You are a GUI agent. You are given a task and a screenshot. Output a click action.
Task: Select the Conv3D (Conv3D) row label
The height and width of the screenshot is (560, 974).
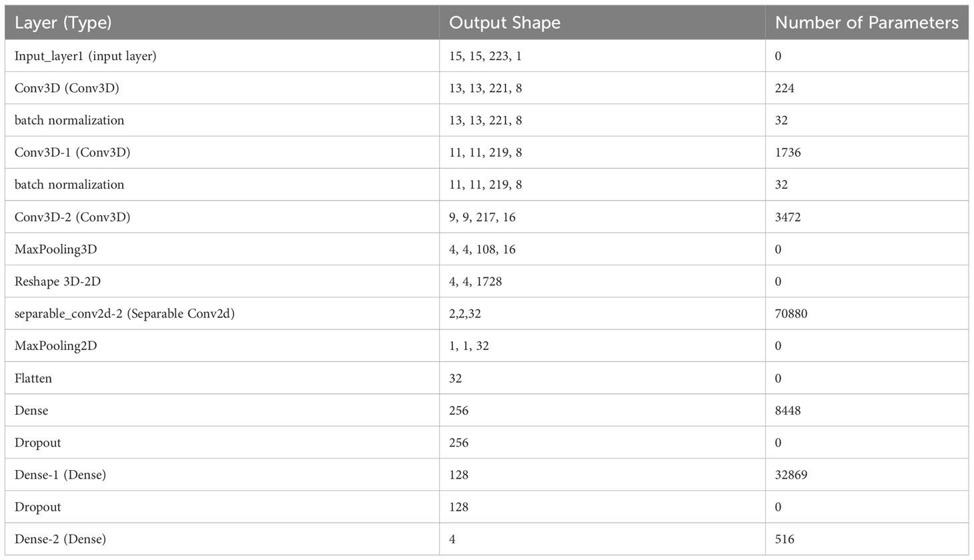(x=67, y=88)
